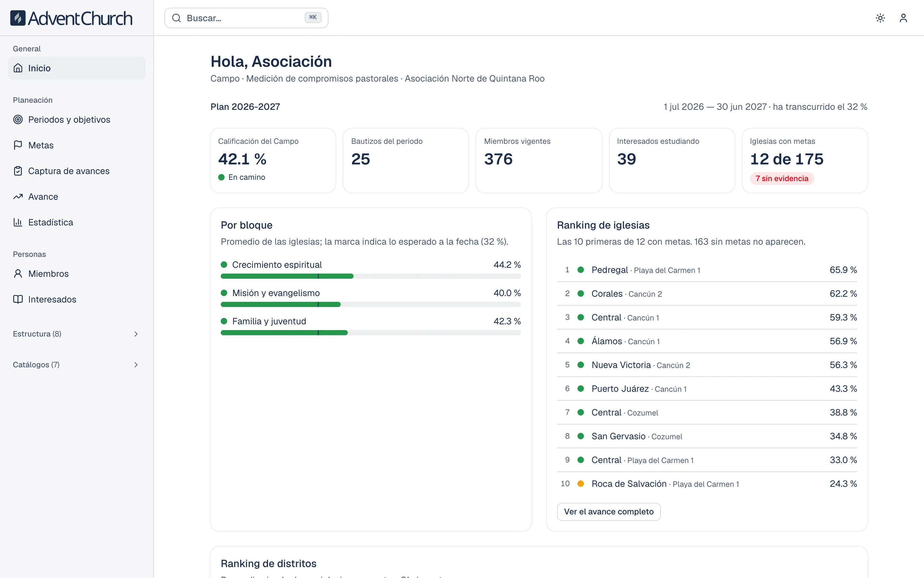Select Roca de Salvación row

(x=707, y=484)
